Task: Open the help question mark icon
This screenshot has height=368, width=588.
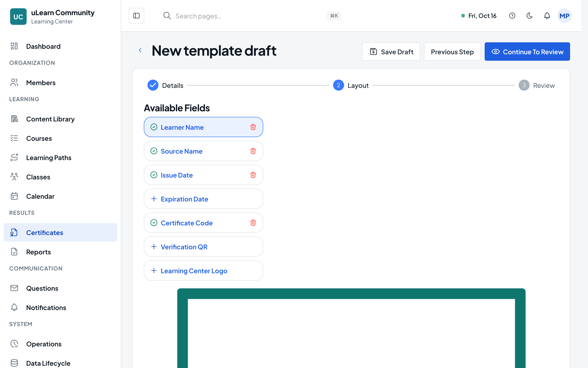Action: tap(512, 16)
